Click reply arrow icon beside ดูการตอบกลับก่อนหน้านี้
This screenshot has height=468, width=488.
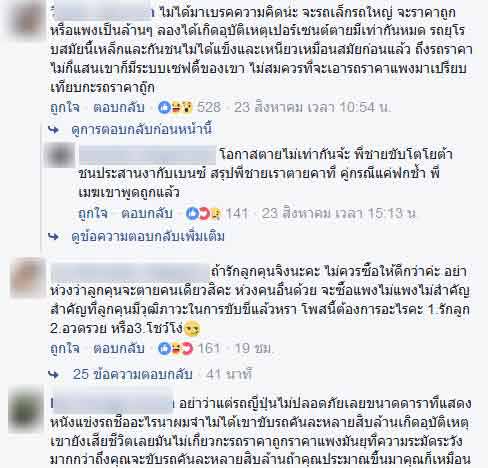53,129
